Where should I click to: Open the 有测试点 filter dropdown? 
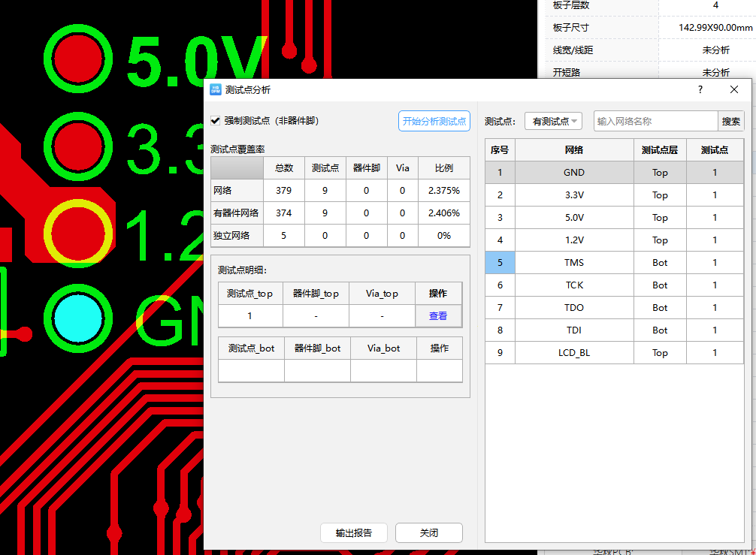(x=553, y=120)
